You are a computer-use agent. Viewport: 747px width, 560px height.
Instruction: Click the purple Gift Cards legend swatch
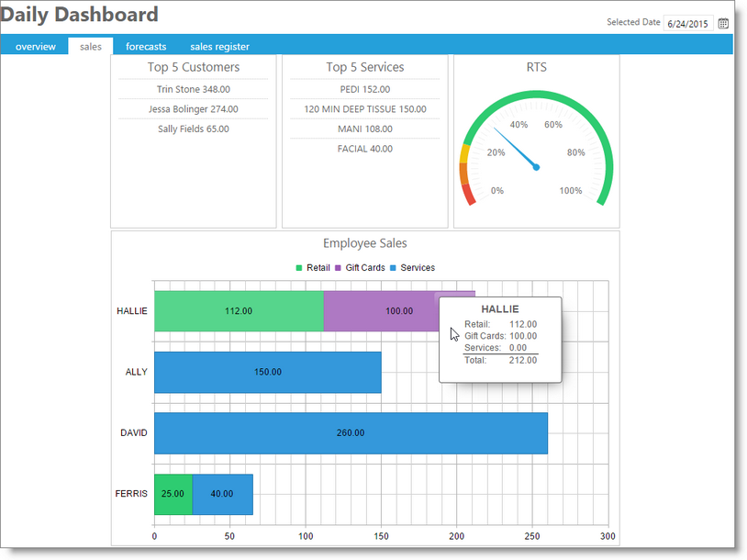(x=339, y=268)
